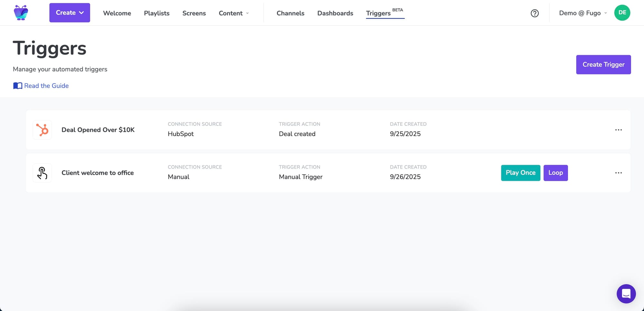The width and height of the screenshot is (644, 311).
Task: Expand the Create dropdown button
Action: pos(70,13)
